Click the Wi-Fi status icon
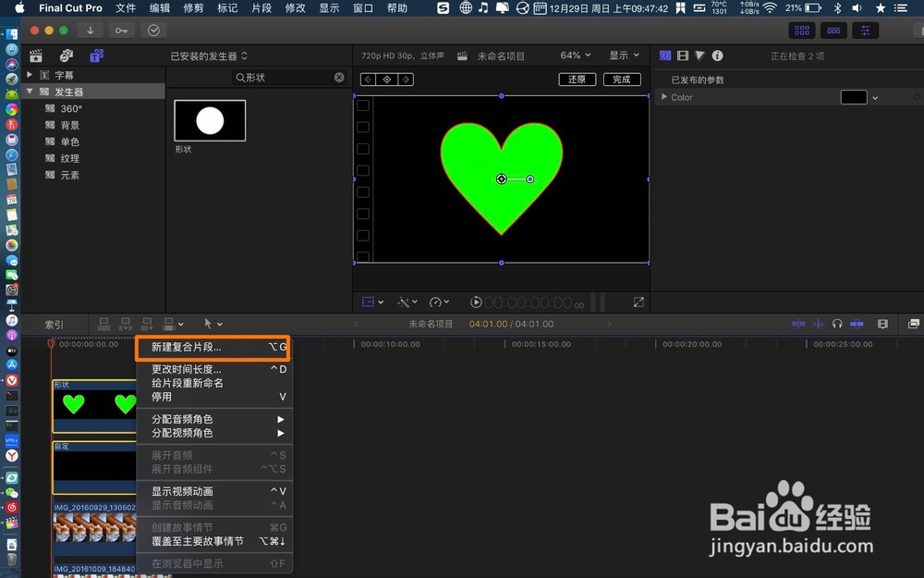The width and height of the screenshot is (924, 578). (x=770, y=7)
